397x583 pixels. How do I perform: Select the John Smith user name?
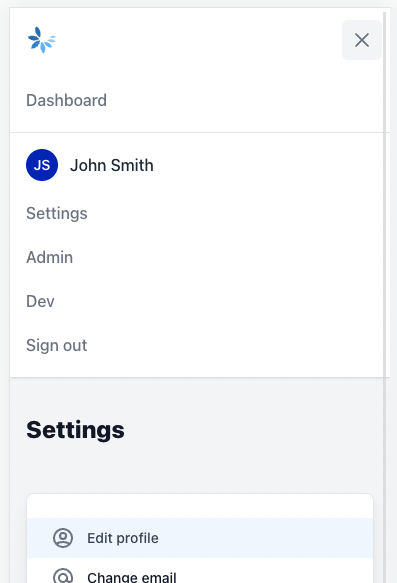pyautogui.click(x=112, y=165)
